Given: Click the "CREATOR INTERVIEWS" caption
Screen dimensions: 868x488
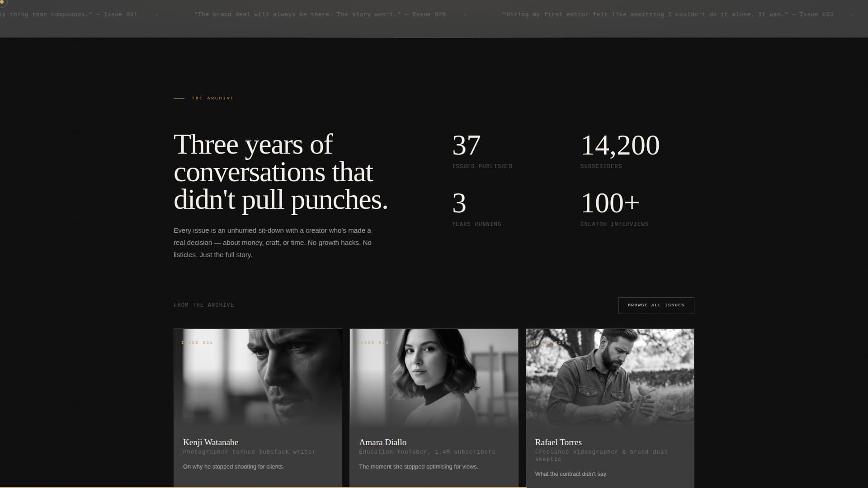Looking at the screenshot, I should coord(614,224).
